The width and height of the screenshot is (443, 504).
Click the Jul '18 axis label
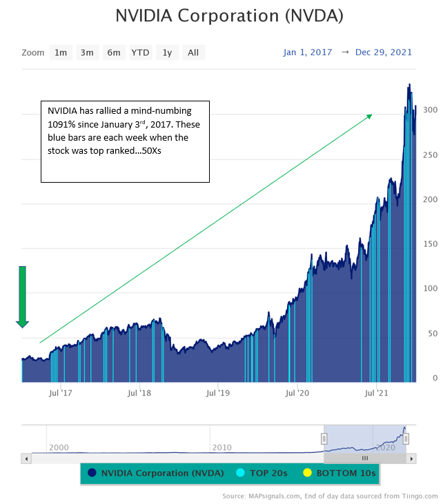(139, 393)
